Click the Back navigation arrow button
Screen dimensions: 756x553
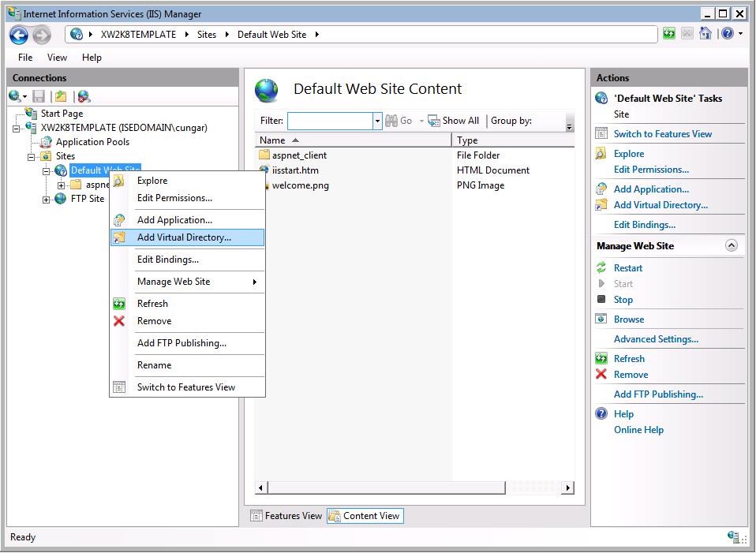point(19,35)
